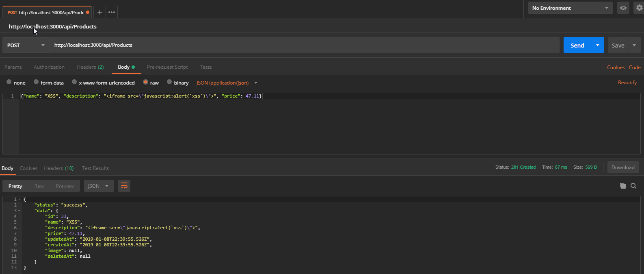Click the unsaved changes dot on the request tab
Image resolution: width=644 pixels, height=274 pixels.
coord(88,12)
